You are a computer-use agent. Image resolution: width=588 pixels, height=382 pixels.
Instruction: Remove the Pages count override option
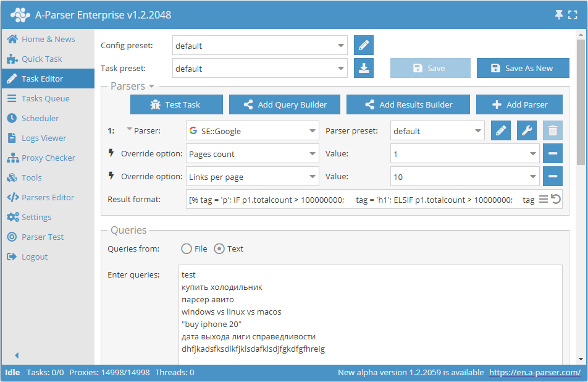pyautogui.click(x=553, y=154)
